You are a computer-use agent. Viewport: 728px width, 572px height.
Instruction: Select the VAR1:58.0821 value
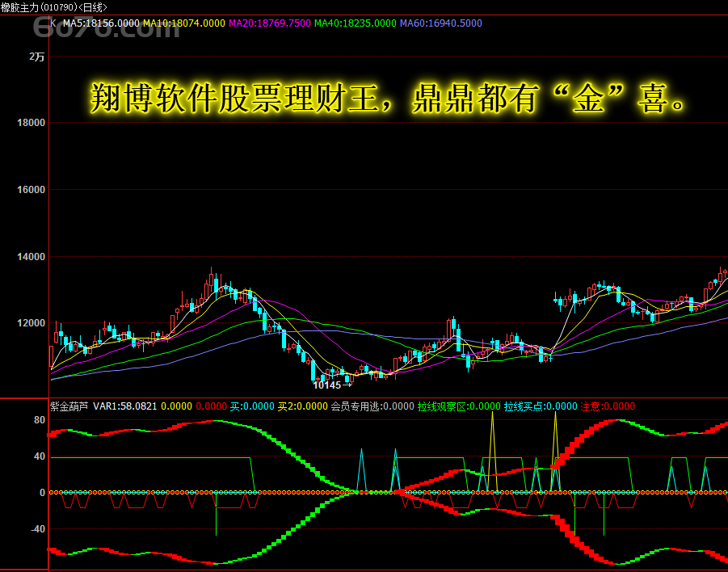click(x=125, y=406)
